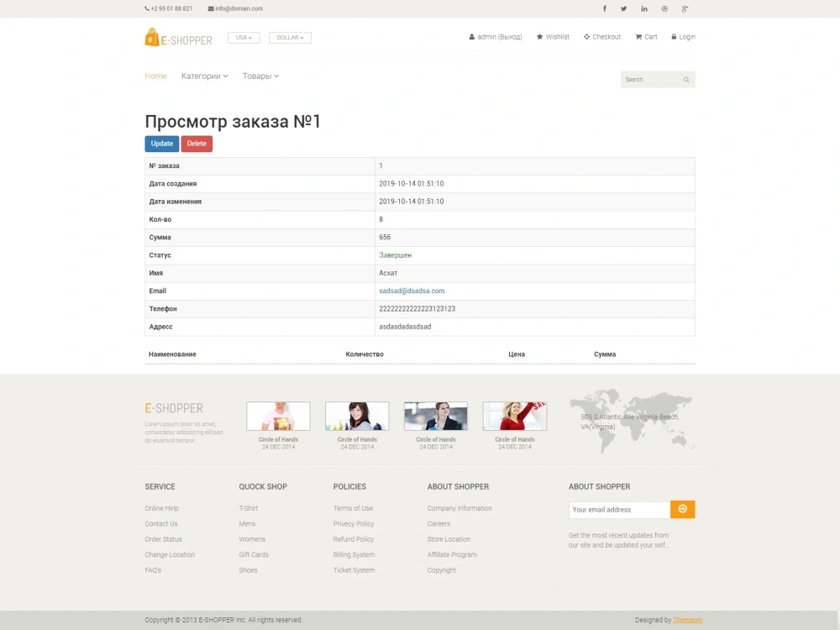
Task: Click the Цена column header
Action: pos(517,354)
